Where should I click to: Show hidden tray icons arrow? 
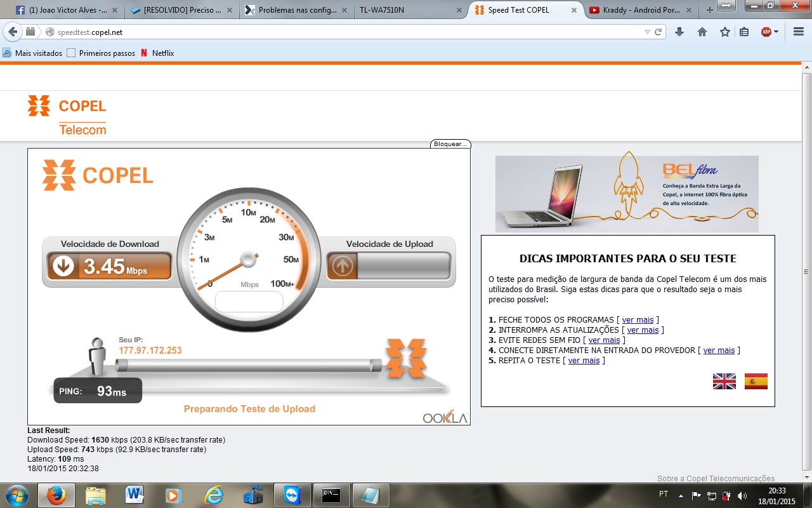point(681,495)
